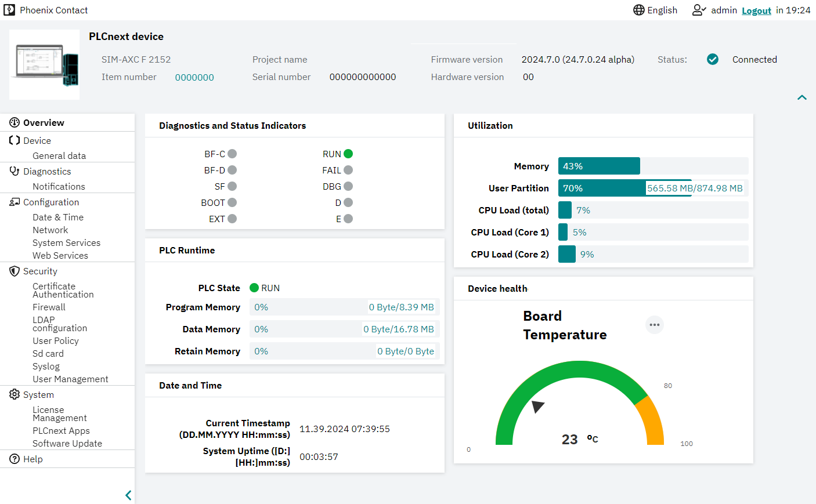Click the Logout link

point(756,10)
